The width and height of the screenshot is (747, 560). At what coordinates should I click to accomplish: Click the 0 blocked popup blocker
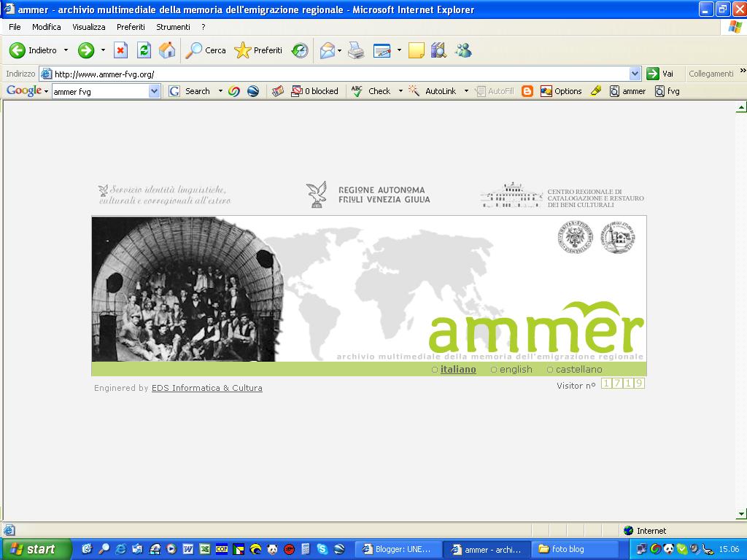coord(314,91)
